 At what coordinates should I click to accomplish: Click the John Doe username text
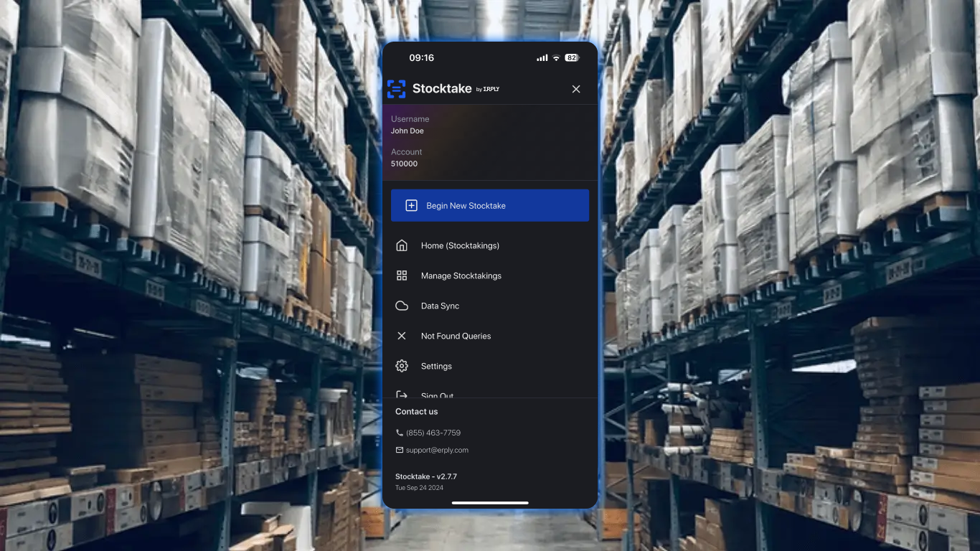(407, 131)
